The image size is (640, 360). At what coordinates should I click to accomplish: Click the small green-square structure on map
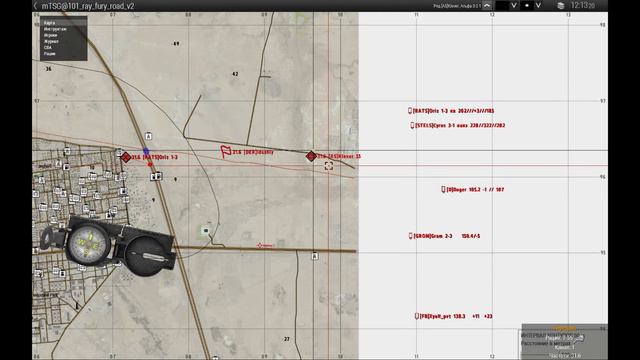[206, 231]
